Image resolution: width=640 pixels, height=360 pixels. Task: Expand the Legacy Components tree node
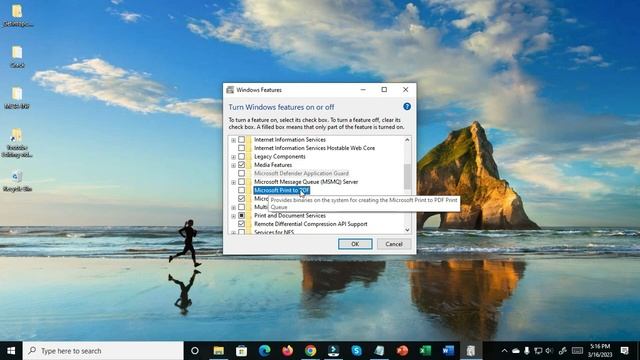[x=233, y=157]
